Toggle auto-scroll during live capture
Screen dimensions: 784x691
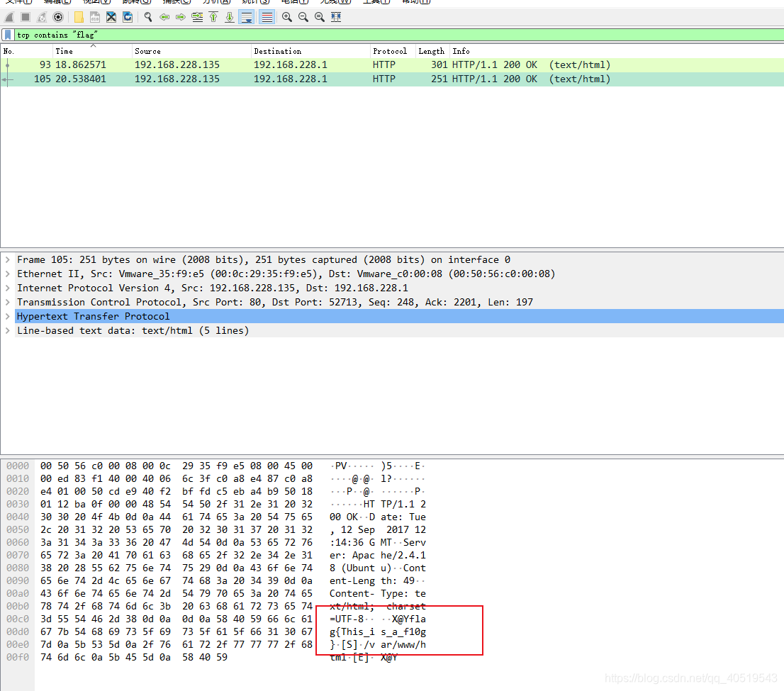tap(247, 18)
